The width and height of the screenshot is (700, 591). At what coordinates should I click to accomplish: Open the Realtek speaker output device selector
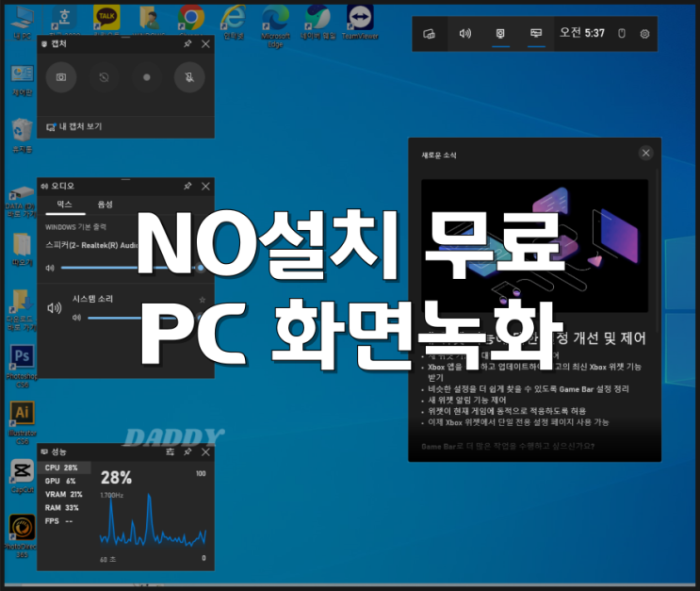click(91, 245)
